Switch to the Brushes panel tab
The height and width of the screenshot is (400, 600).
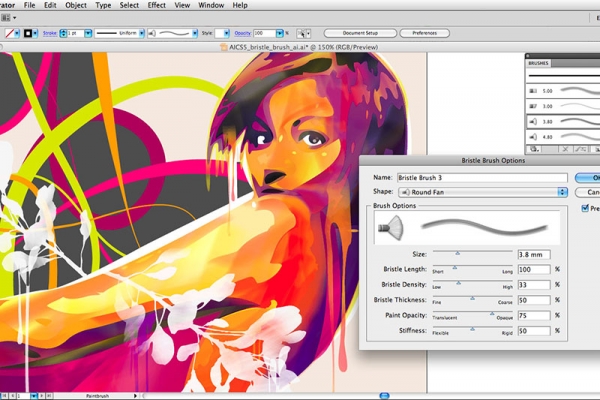[x=538, y=63]
